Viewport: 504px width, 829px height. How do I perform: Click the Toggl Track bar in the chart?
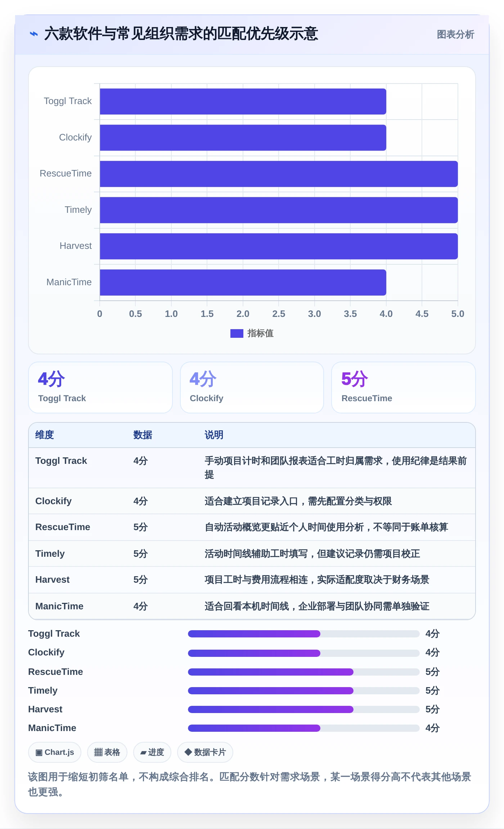click(x=243, y=102)
